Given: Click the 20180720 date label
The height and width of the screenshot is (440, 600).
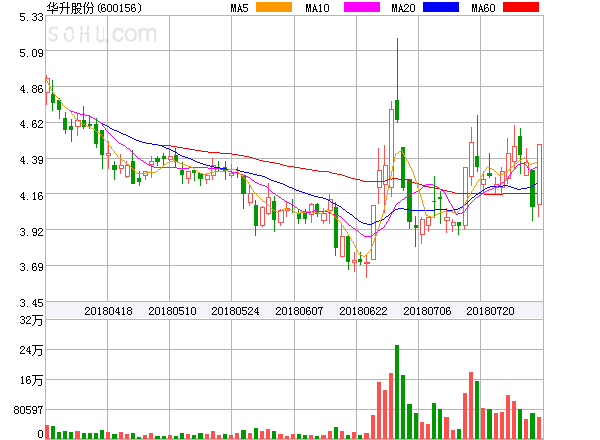Looking at the screenshot, I should click(491, 311).
